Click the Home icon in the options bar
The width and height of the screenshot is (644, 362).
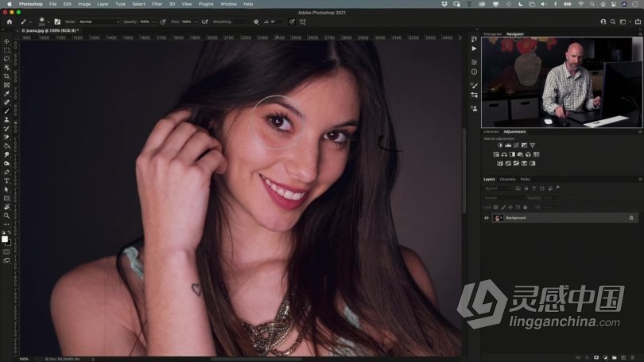click(9, 21)
